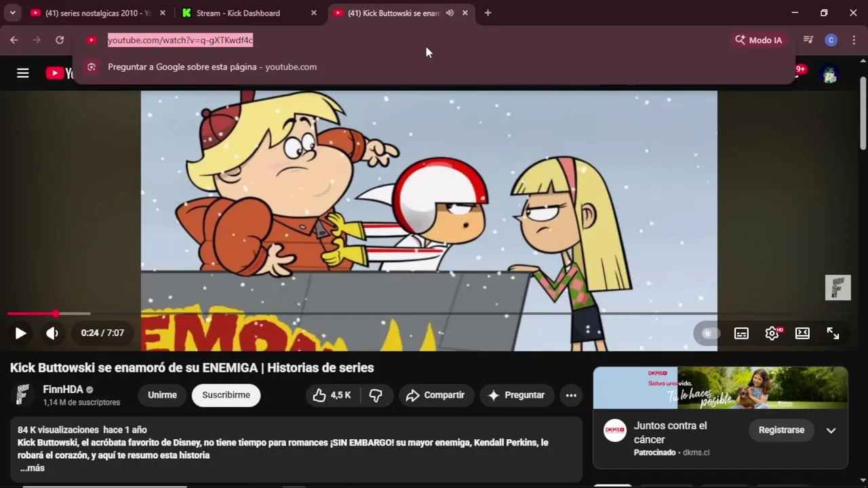This screenshot has height=488, width=868.
Task: Open the YouTube hamburger guide menu
Action: point(23,73)
